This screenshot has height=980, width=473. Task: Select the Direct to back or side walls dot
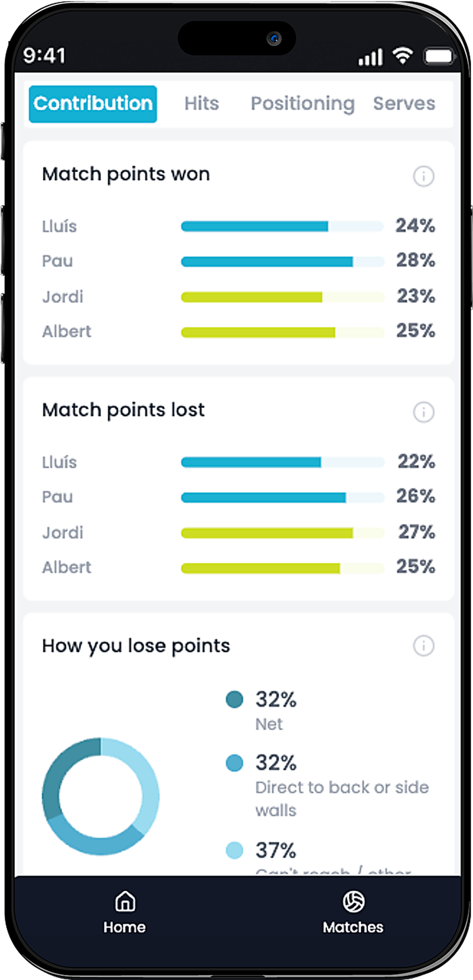[x=235, y=762]
